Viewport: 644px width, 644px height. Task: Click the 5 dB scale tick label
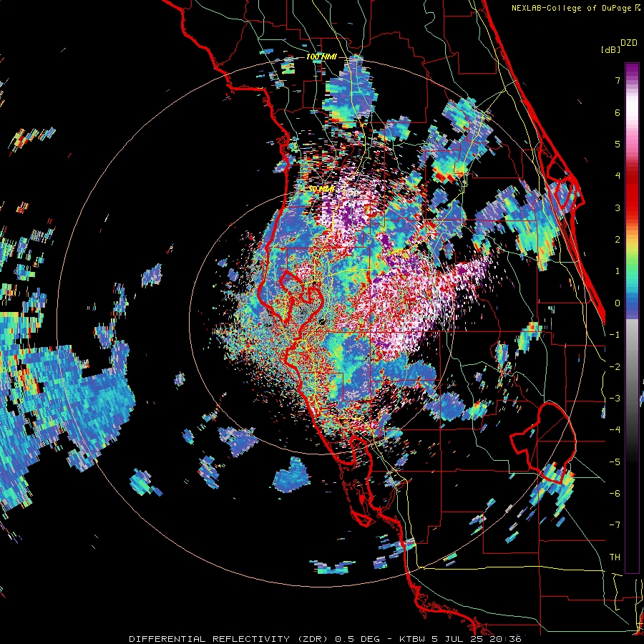click(618, 144)
